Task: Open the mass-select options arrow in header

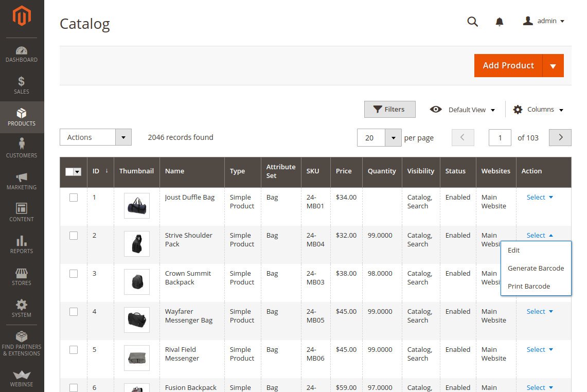Action: coord(78,171)
